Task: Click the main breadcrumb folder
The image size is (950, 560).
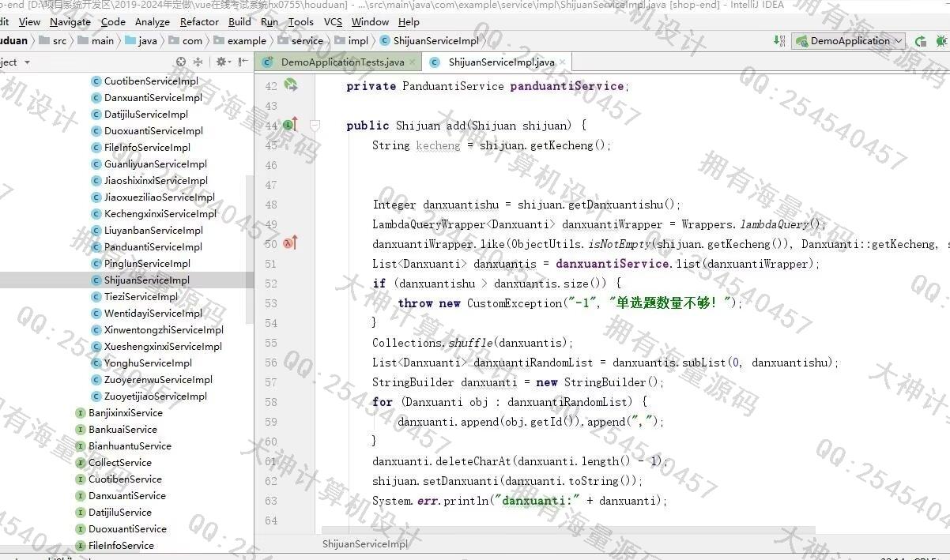Action: (x=95, y=41)
